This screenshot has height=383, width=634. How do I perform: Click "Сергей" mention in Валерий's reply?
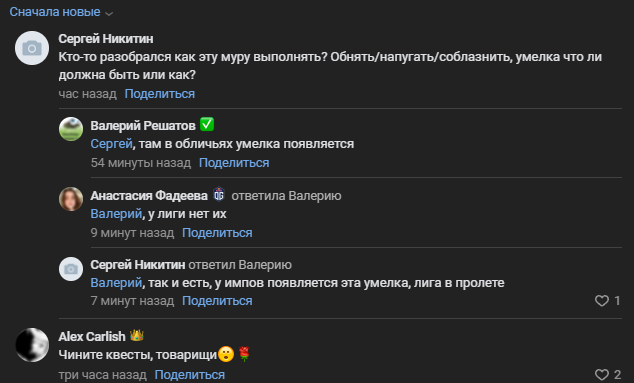[x=111, y=144]
